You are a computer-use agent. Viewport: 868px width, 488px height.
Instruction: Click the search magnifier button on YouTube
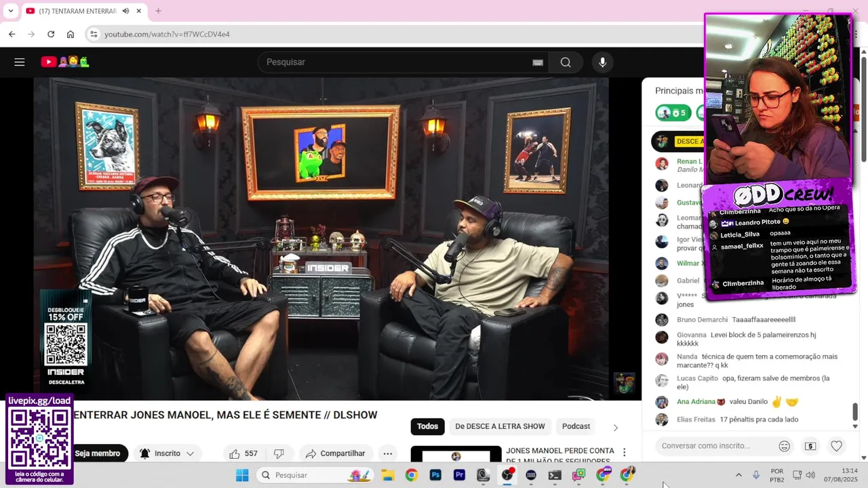point(566,62)
